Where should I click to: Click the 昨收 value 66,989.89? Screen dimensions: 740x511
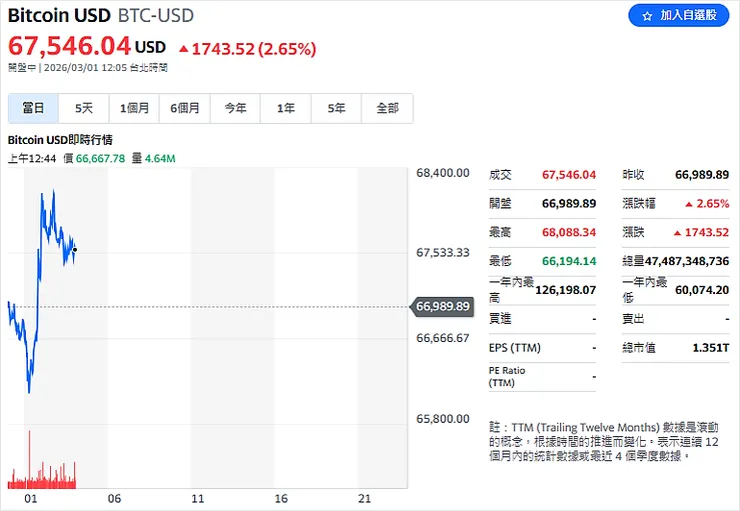(702, 175)
